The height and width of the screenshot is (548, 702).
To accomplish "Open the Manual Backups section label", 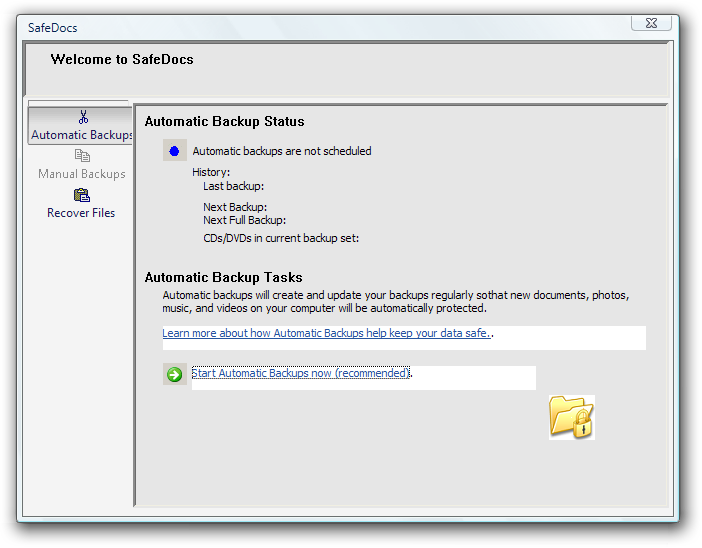I will 81,174.
